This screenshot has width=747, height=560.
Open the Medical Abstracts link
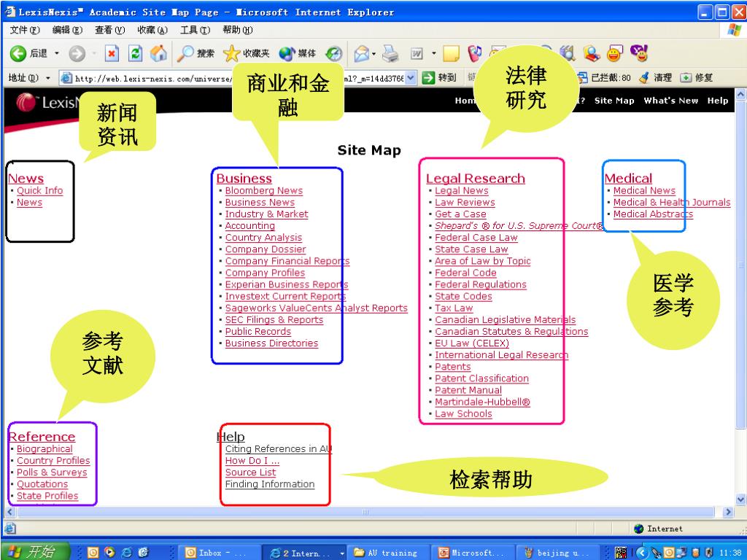tap(653, 214)
